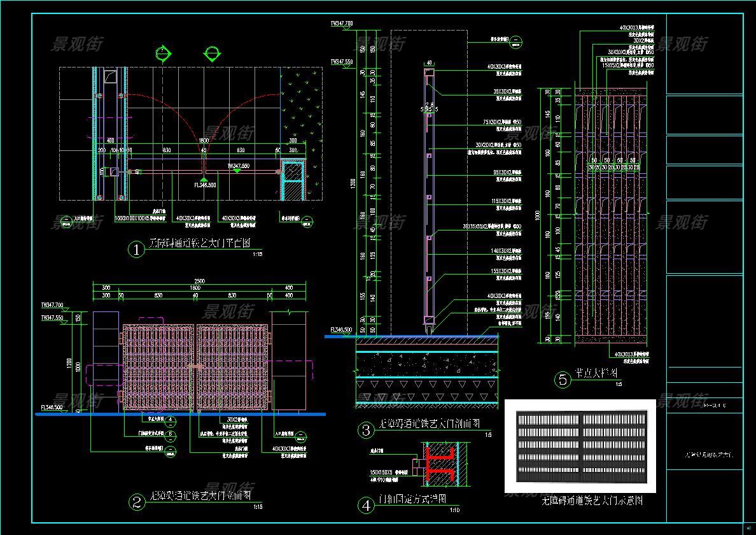Select the circled number 4 detail marker
The height and width of the screenshot is (535, 756).
click(x=366, y=506)
